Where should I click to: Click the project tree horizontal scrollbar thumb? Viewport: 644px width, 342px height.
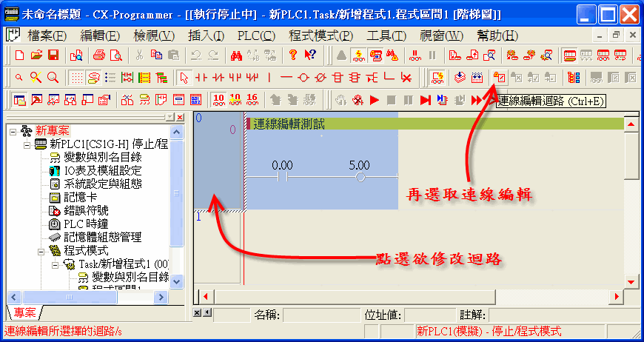[x=70, y=297]
